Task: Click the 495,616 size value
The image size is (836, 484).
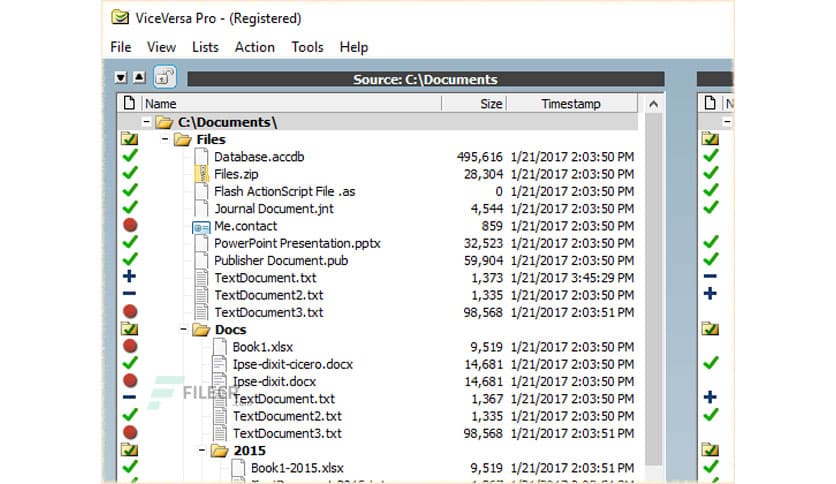Action: coord(479,157)
